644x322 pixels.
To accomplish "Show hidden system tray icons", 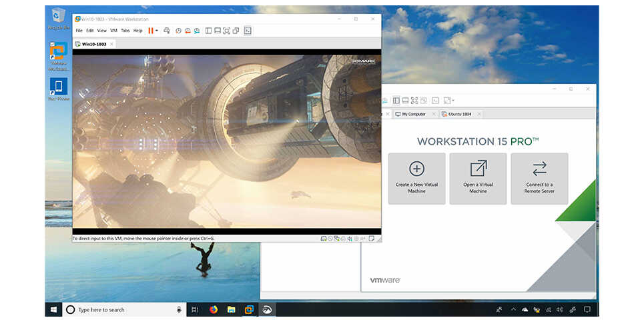I will 513,310.
